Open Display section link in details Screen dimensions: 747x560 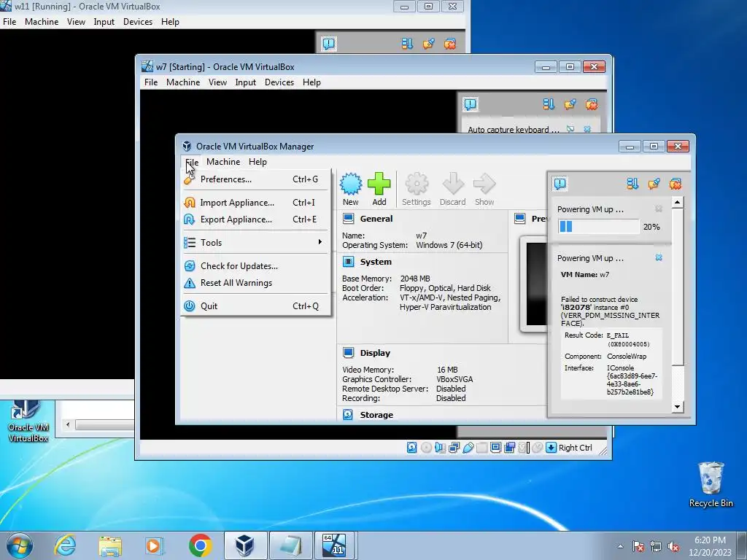(375, 353)
